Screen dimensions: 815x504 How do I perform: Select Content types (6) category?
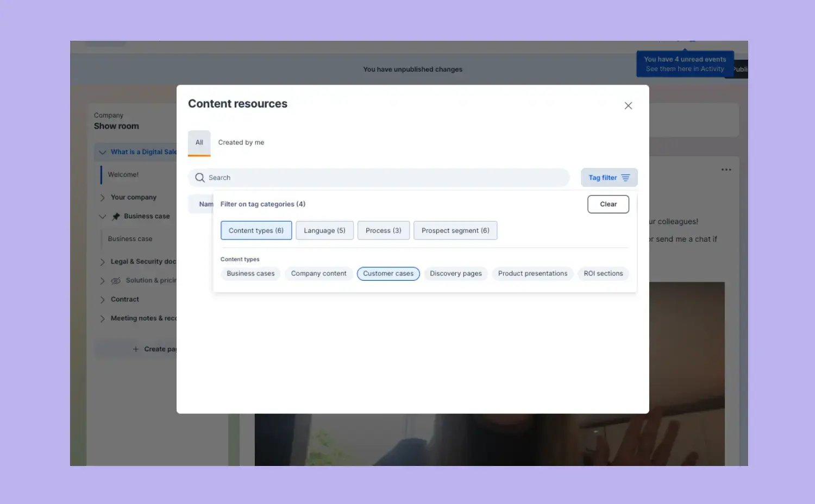[x=256, y=230]
